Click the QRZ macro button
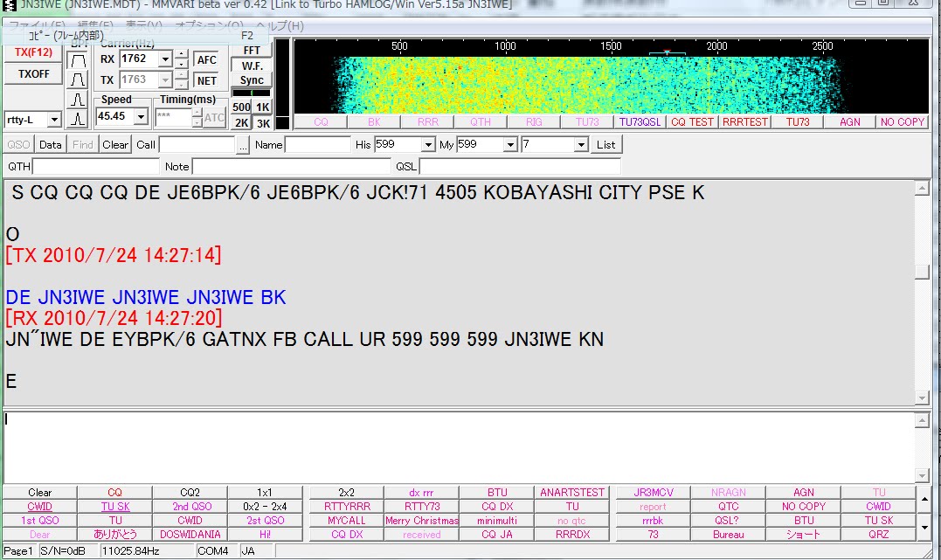Image resolution: width=941 pixels, height=560 pixels. coord(879,534)
